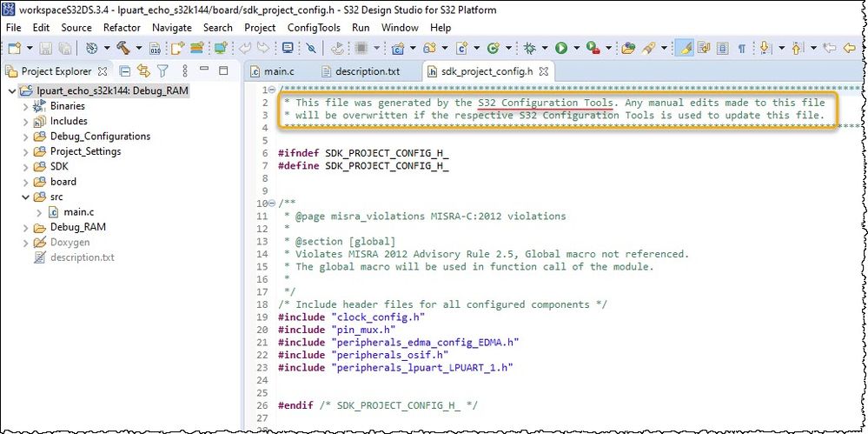Minimize the Project Explorer panel

(203, 70)
